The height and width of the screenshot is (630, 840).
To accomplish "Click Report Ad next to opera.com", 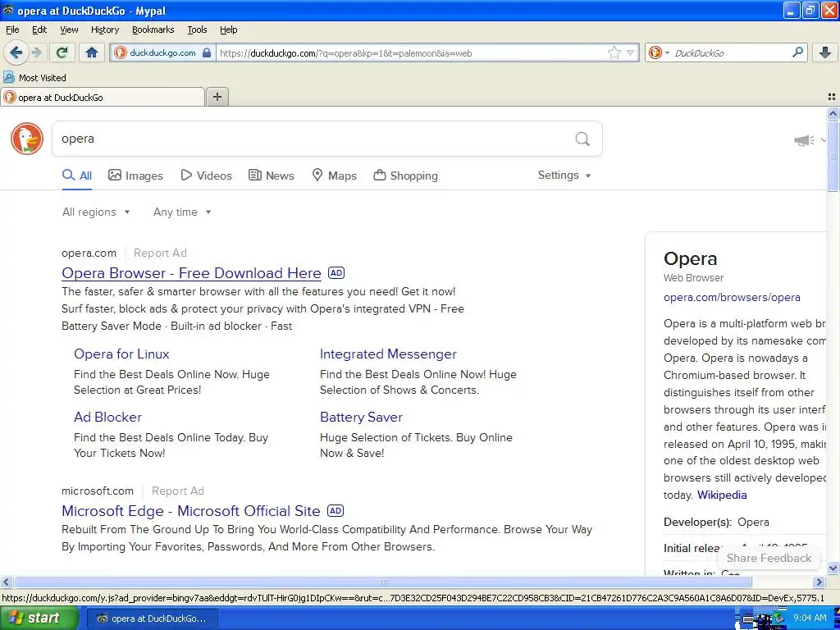I will tap(160, 253).
